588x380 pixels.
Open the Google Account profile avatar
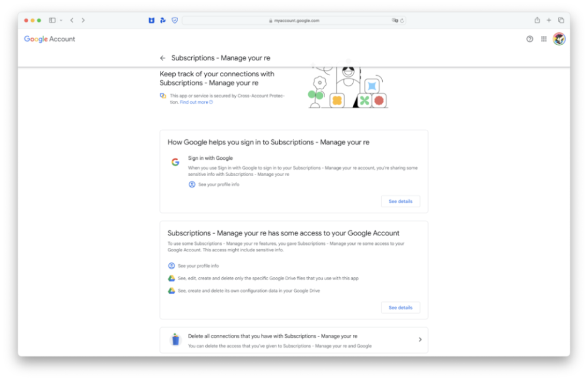click(559, 39)
